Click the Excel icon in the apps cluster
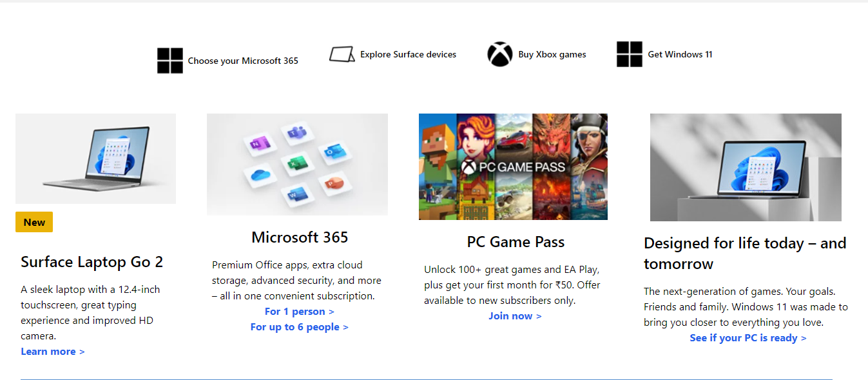 [297, 163]
